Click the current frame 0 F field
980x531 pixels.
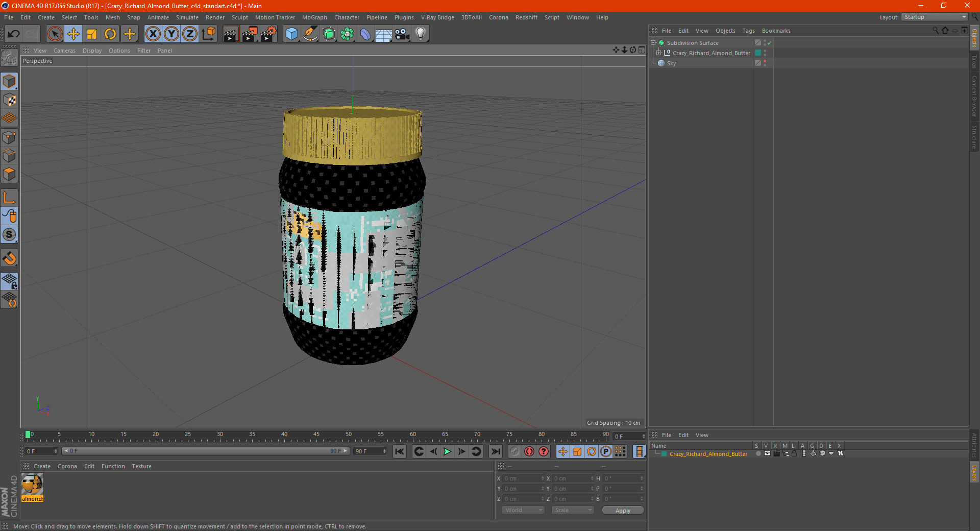click(x=41, y=451)
